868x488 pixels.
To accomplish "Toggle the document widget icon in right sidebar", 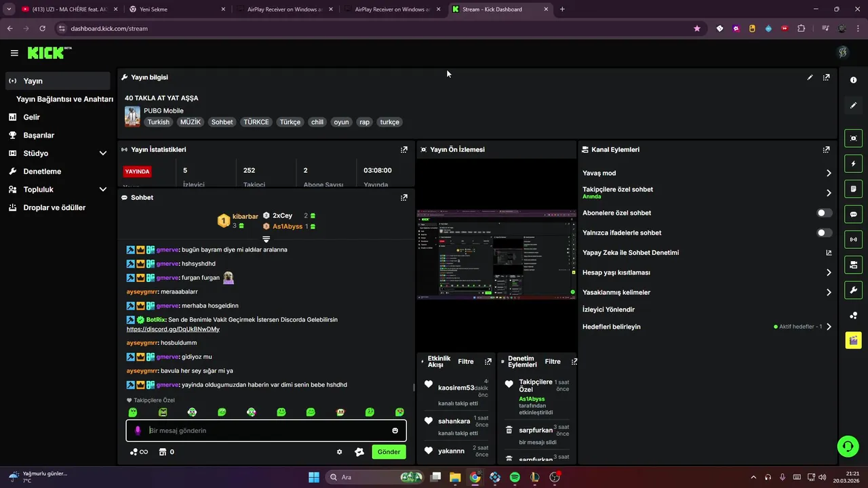I will [853, 188].
